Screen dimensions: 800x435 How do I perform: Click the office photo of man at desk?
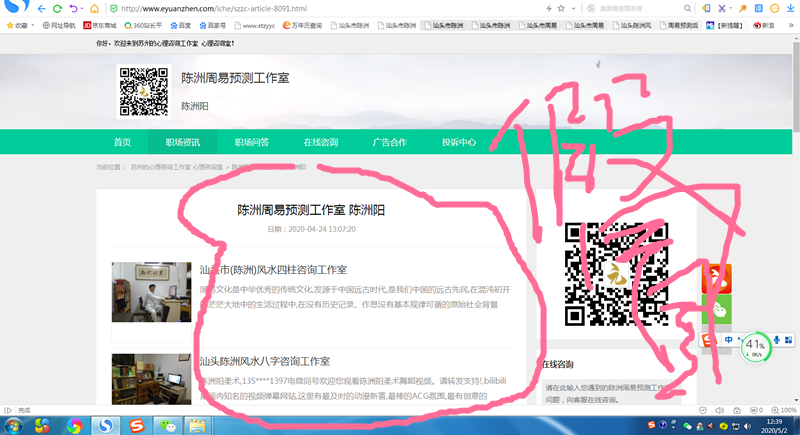(152, 292)
